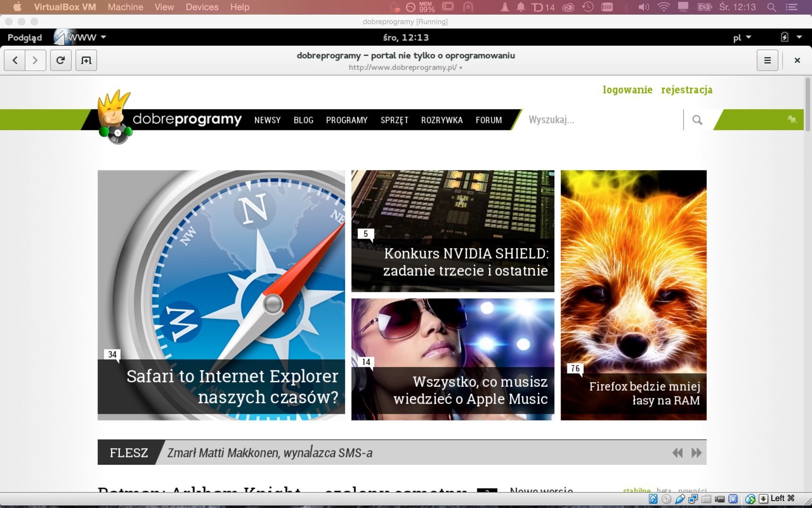Click the VirtualBox shared folders icon
Viewport: 812px width, 508px height.
coord(706,499)
